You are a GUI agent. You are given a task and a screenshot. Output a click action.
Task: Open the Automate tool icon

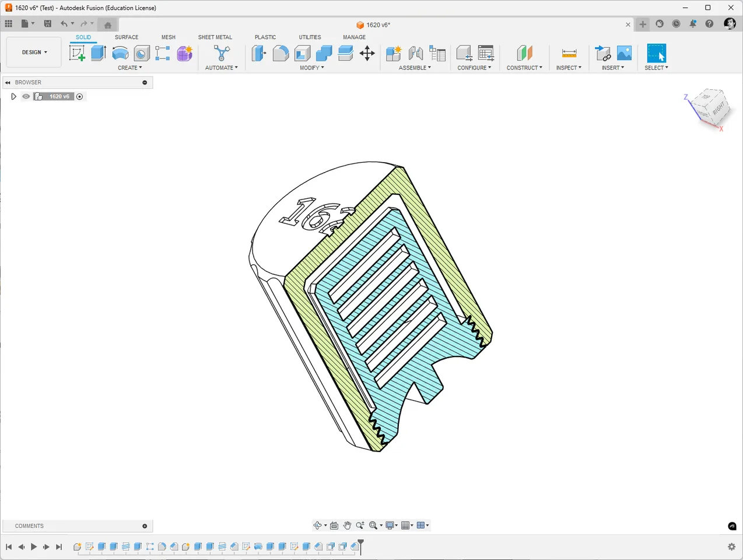pyautogui.click(x=221, y=53)
